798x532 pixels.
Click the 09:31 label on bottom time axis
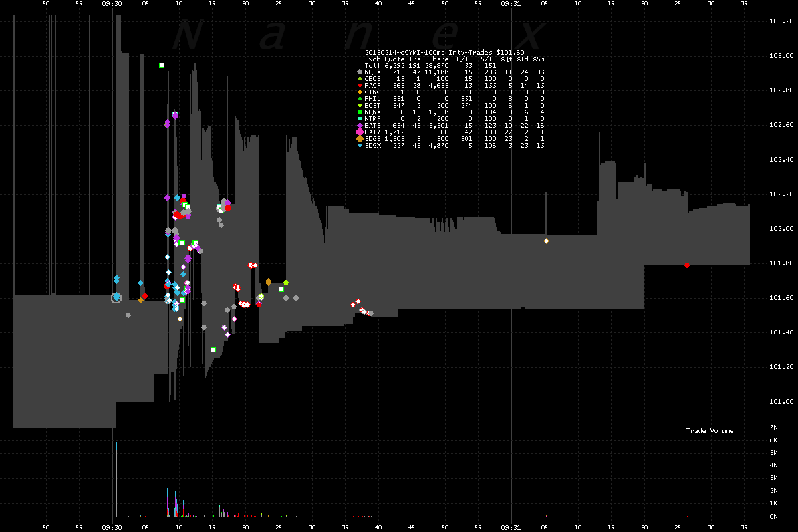coord(511,527)
